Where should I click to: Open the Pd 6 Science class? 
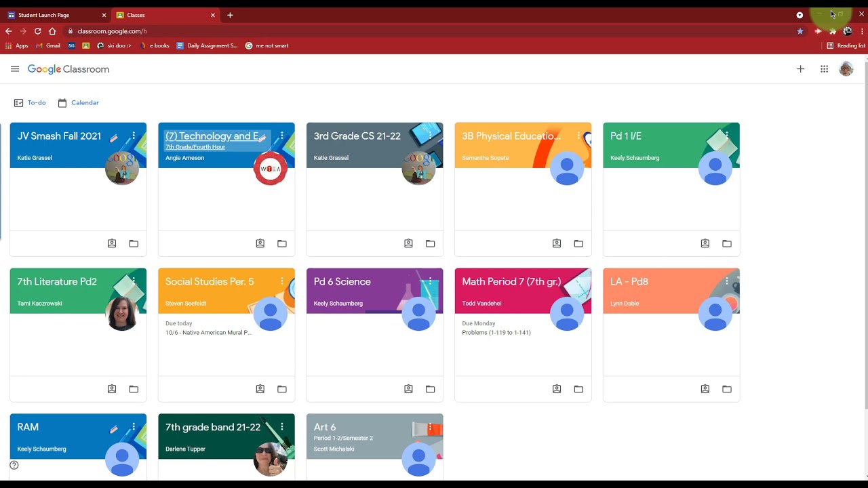[x=342, y=282]
